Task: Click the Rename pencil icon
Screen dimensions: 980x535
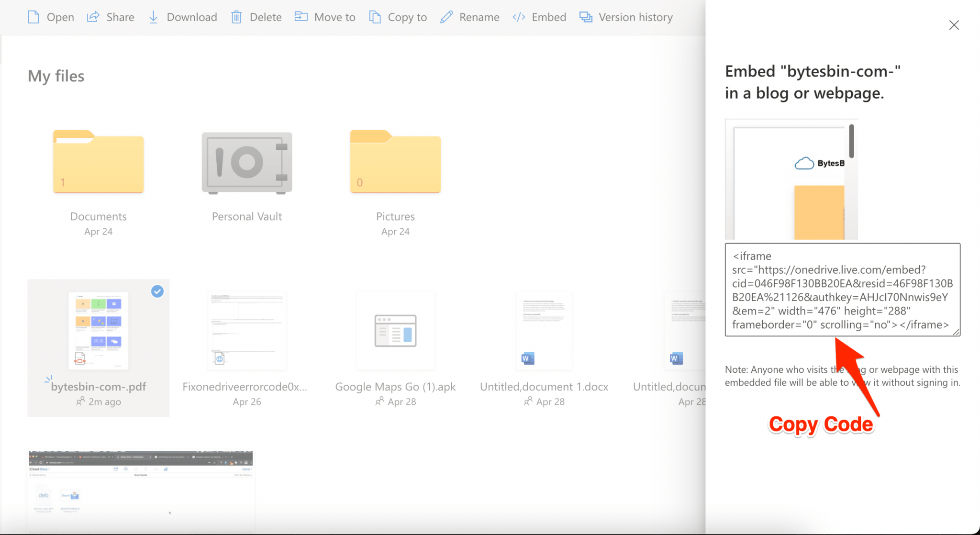Action: [x=446, y=17]
